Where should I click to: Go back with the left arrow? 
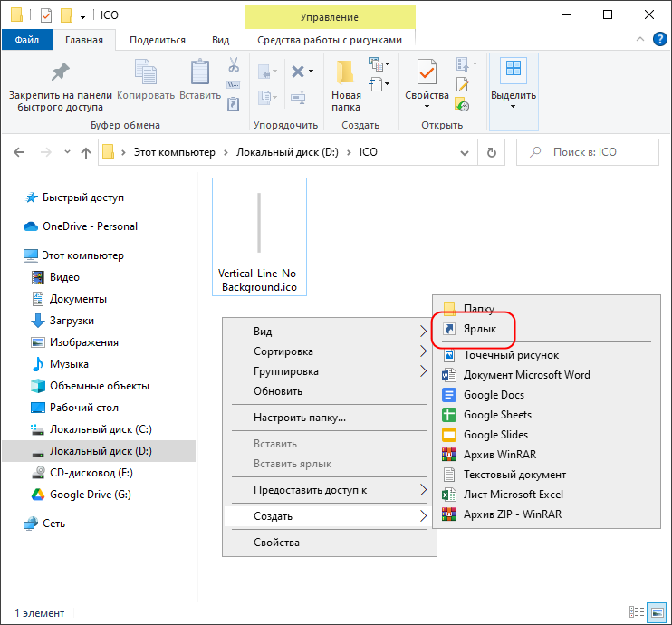coord(19,152)
